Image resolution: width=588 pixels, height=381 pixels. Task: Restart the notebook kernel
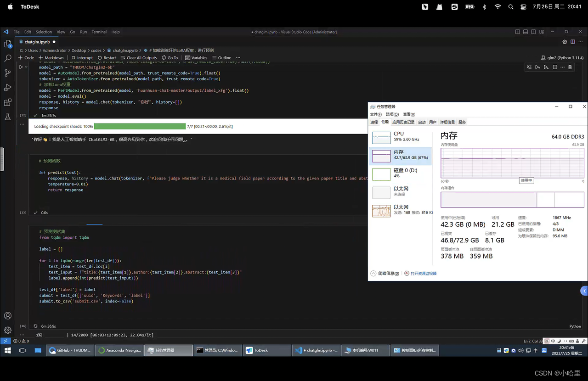coord(107,58)
